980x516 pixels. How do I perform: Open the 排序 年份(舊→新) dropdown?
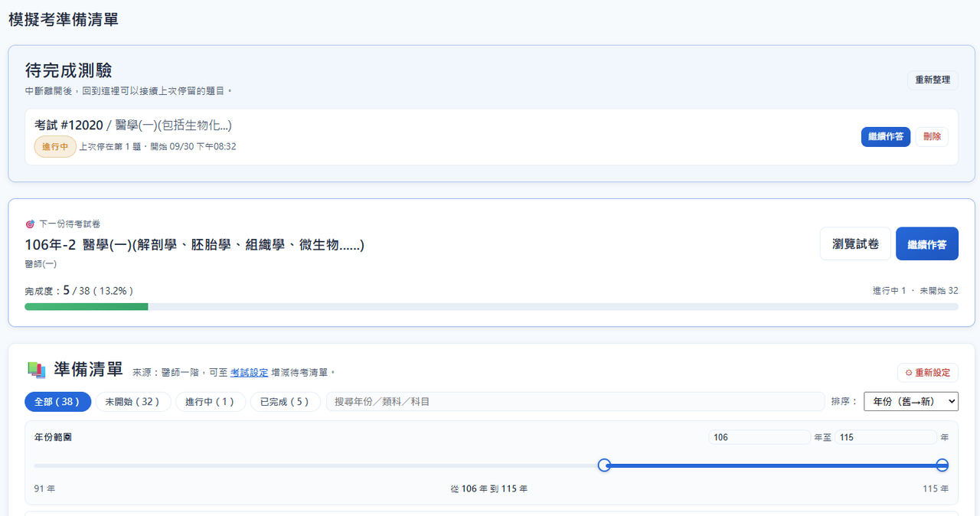point(911,401)
